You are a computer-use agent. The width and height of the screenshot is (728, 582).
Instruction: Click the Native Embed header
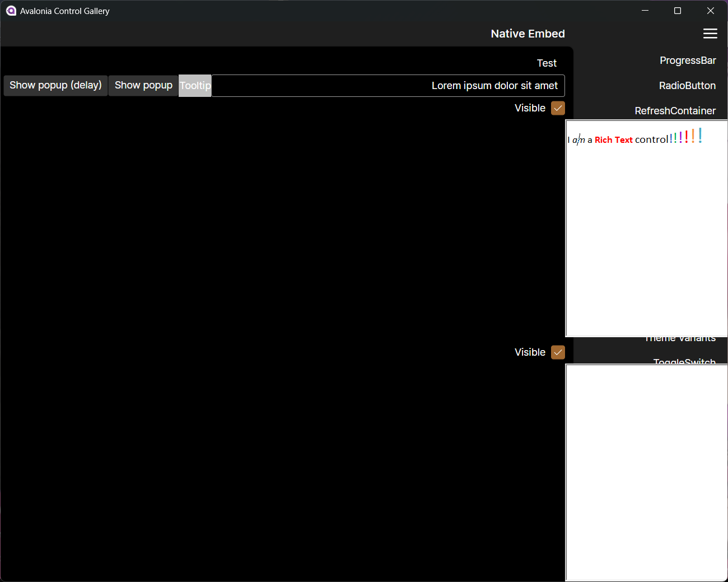pyautogui.click(x=528, y=34)
